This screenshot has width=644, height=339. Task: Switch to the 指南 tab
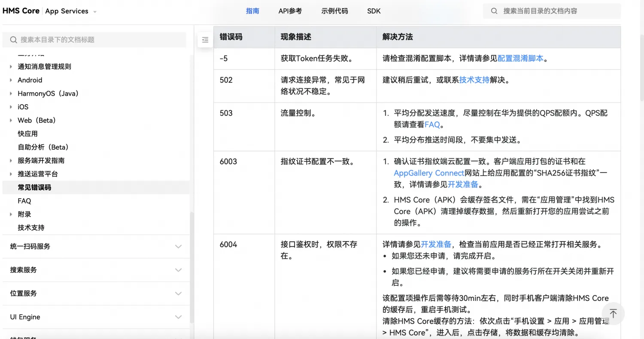click(x=252, y=11)
